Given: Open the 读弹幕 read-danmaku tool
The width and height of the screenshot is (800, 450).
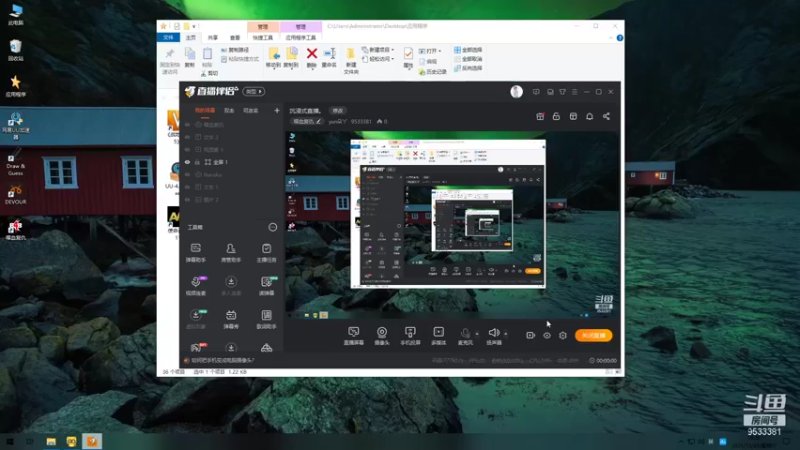Looking at the screenshot, I should (x=266, y=286).
